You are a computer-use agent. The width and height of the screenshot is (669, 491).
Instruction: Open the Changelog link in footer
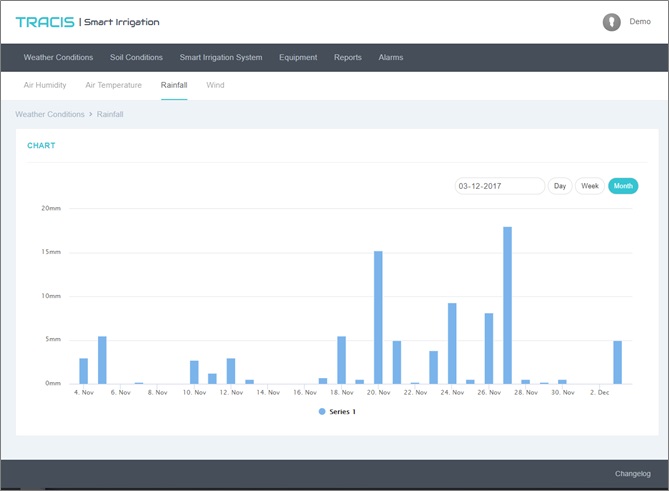(x=633, y=474)
